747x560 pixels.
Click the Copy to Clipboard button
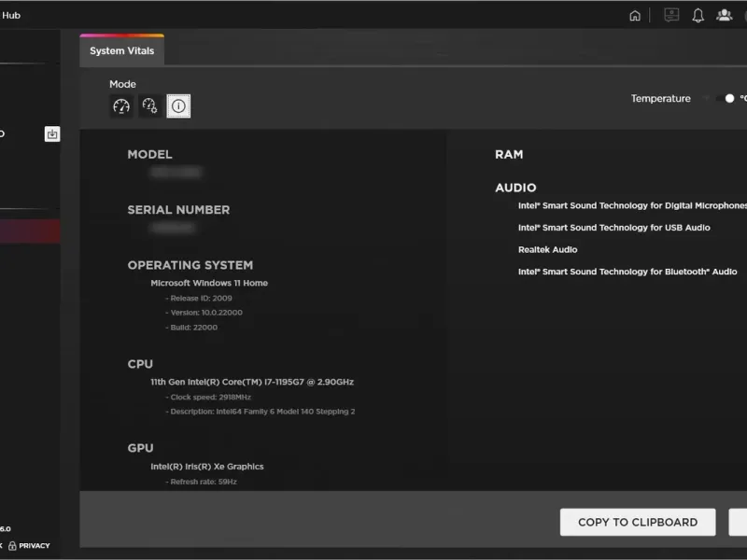click(x=637, y=522)
